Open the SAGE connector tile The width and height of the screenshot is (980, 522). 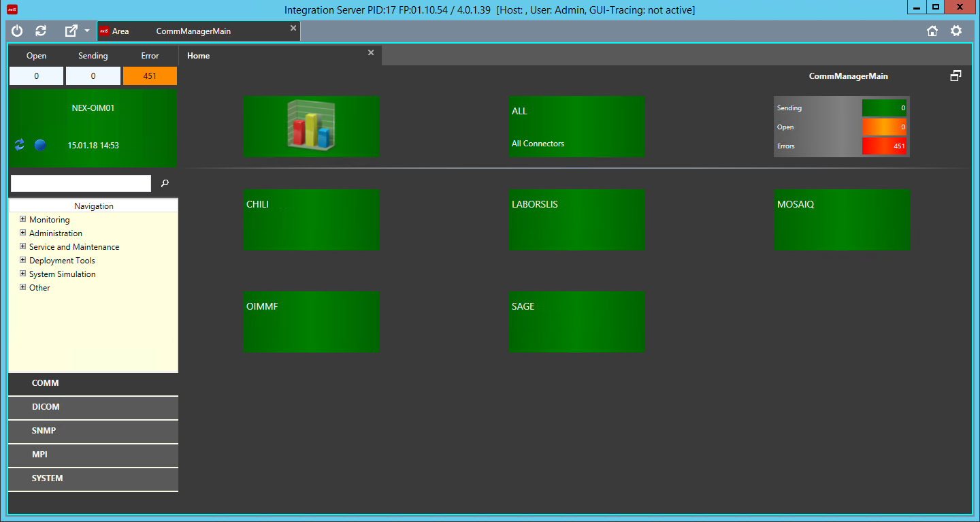point(576,322)
